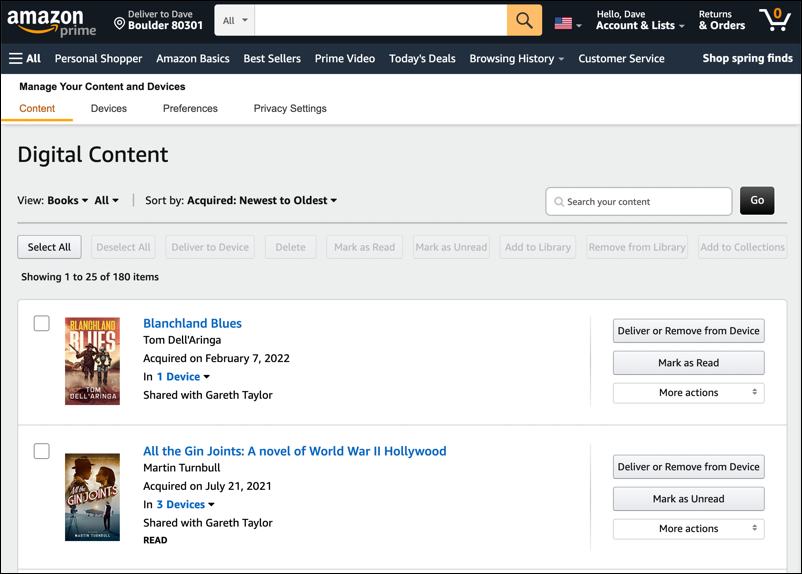Click the Add to Collections button
This screenshot has width=802, height=574.
click(742, 247)
